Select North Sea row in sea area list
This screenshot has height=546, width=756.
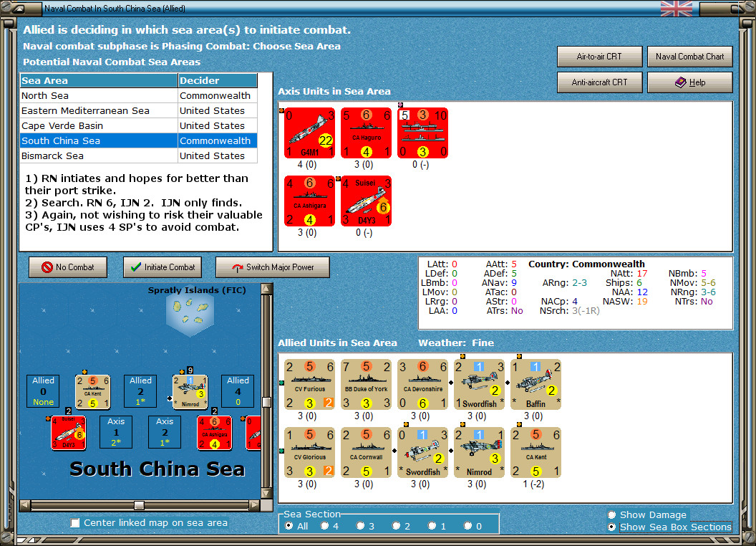[139, 95]
